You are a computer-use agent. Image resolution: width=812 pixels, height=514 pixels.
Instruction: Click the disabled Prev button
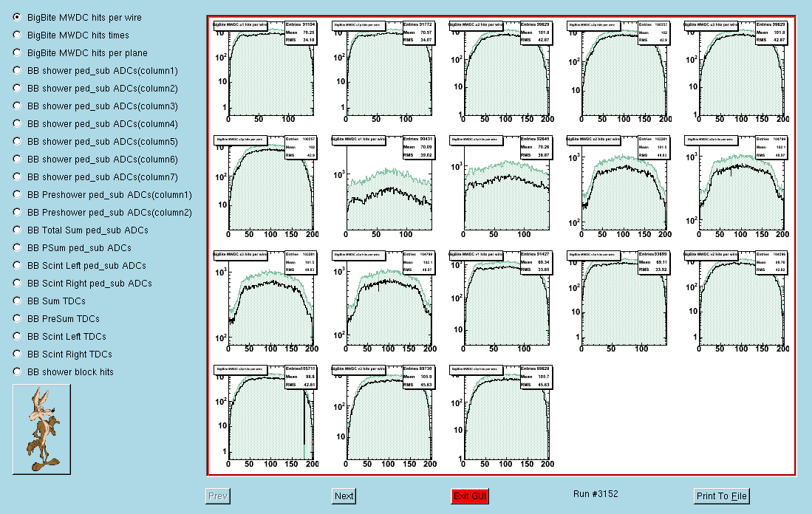(217, 496)
